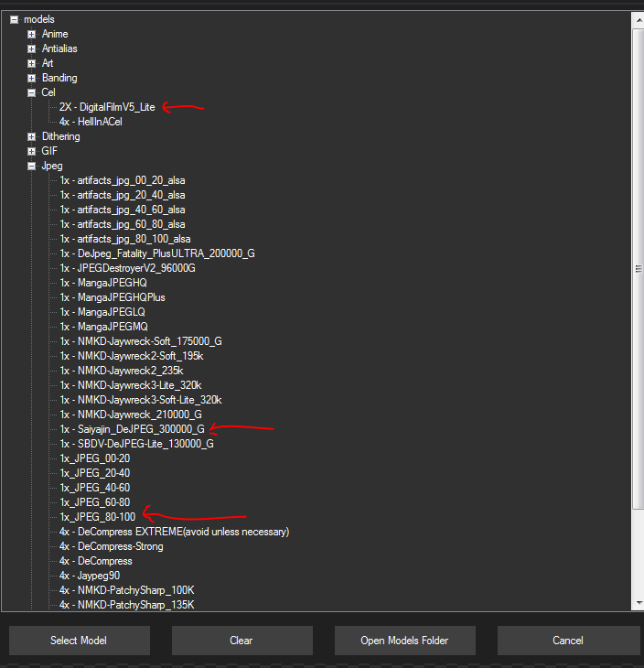This screenshot has width=644, height=668.
Task: Click the Art folder label
Action: pyautogui.click(x=48, y=63)
